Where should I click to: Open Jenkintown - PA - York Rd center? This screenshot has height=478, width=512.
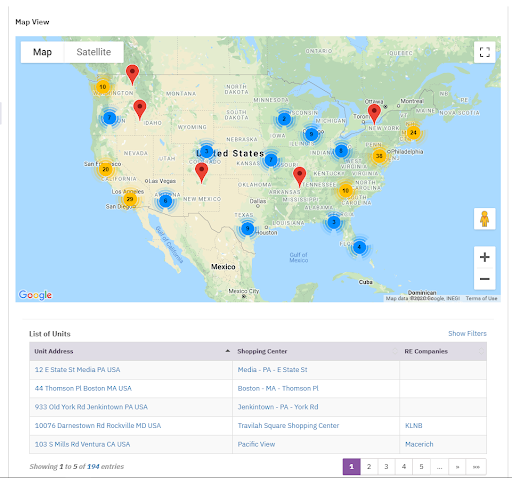[278, 407]
